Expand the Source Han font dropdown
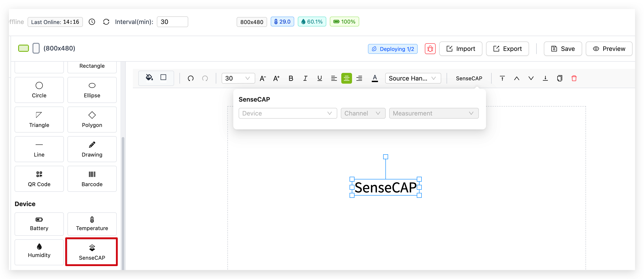Screen dimensions: 644x279 pos(413,78)
